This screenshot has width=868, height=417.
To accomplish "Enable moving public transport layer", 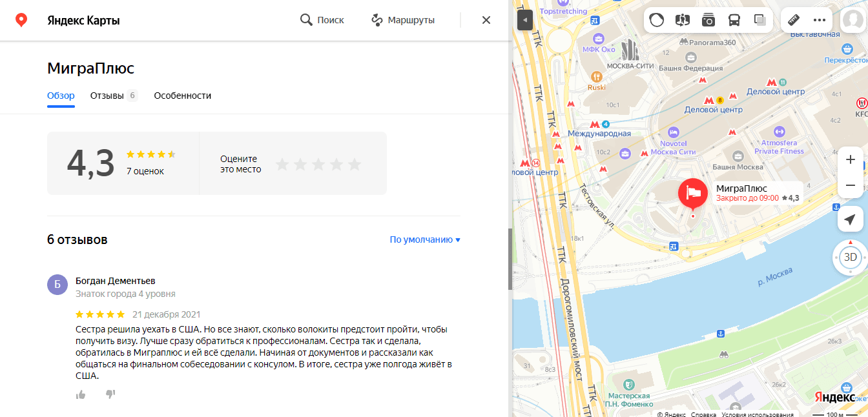I will (734, 20).
